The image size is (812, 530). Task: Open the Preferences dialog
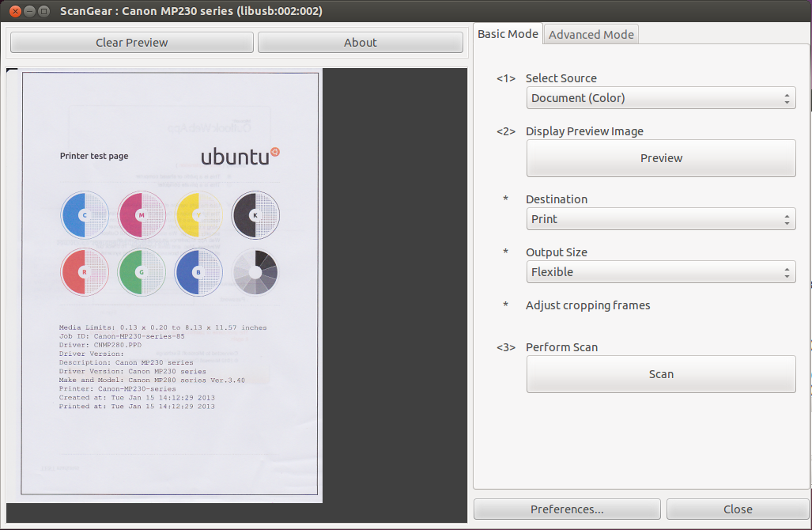567,509
